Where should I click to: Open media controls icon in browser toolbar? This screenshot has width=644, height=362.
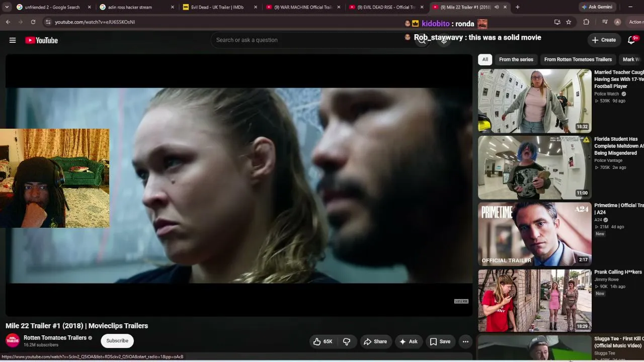coord(605,22)
